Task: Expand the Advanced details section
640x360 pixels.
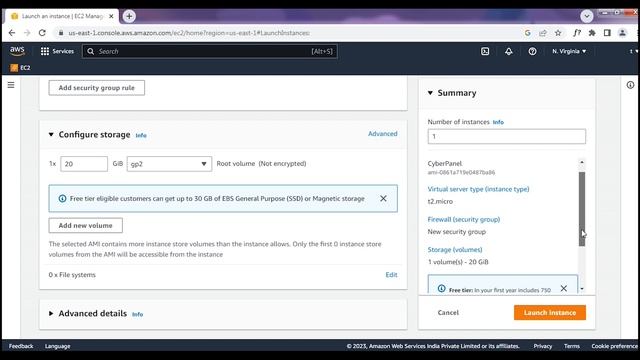Action: pos(51,313)
